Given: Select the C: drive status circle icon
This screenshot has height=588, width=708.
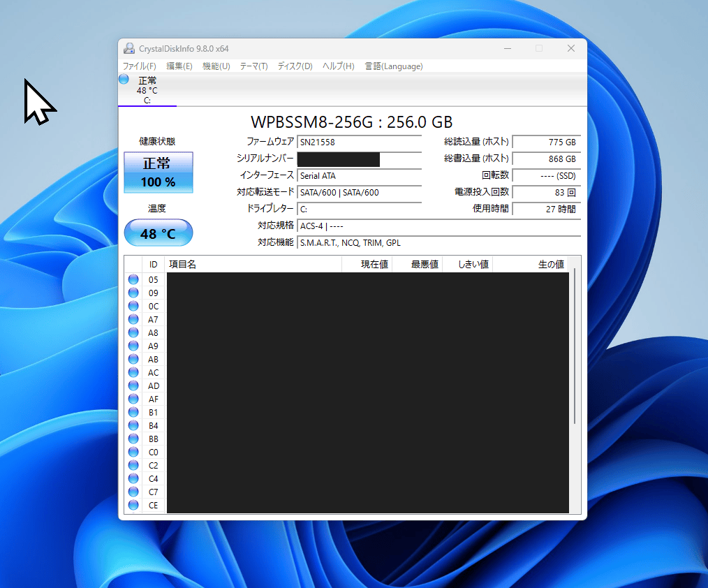Looking at the screenshot, I should coord(124,80).
